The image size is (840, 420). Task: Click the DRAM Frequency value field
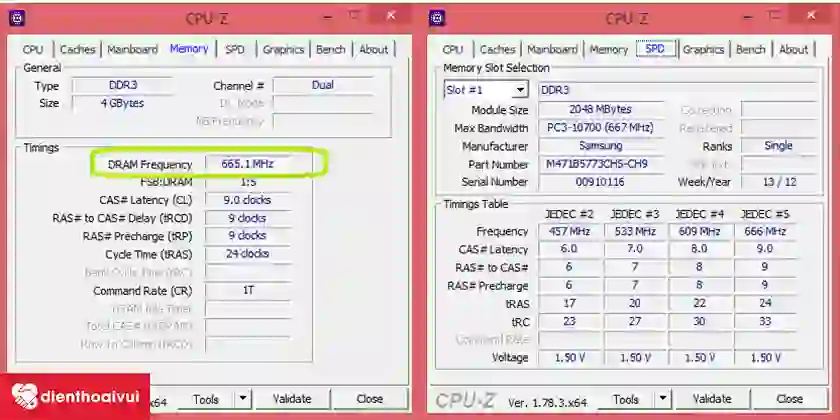point(248,164)
